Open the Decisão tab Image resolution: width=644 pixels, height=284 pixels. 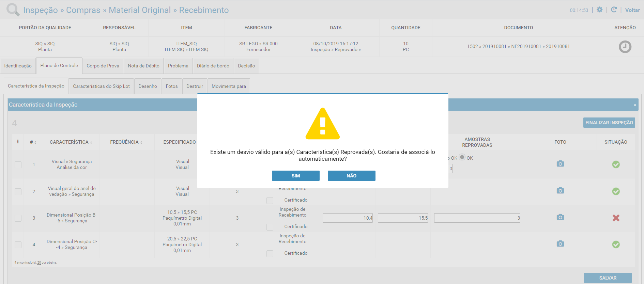246,66
